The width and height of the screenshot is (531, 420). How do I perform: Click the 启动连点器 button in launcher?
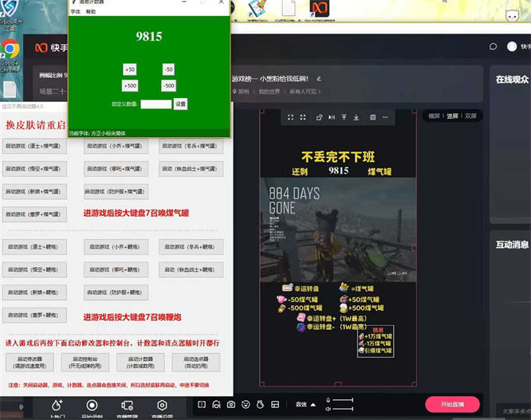pos(196,363)
